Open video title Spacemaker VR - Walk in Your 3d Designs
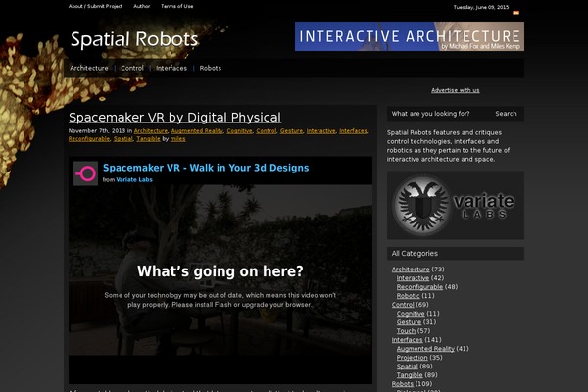The height and width of the screenshot is (392, 588). pos(206,168)
